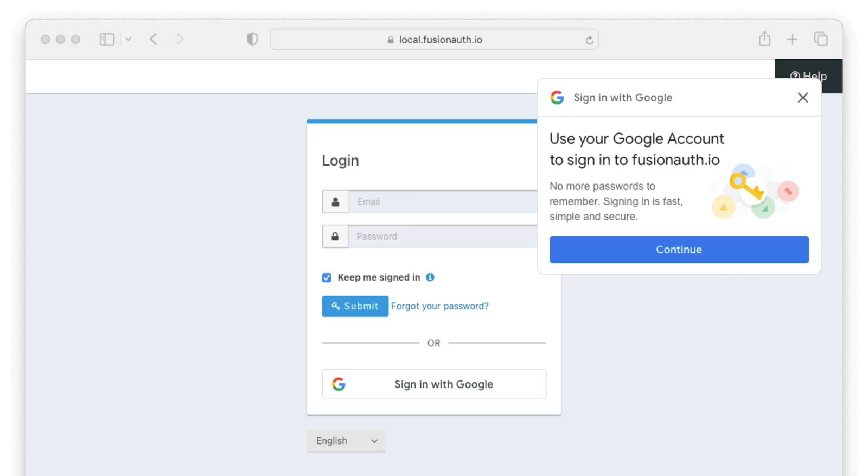The width and height of the screenshot is (868, 476).
Task: Toggle the Safari sidebar panel
Action: (107, 39)
